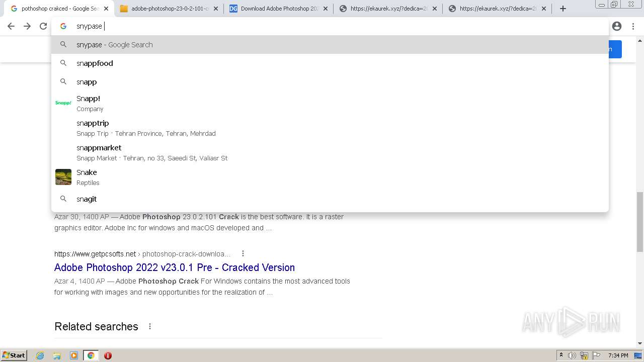Open Chrome's three-dot menu

coord(633,26)
